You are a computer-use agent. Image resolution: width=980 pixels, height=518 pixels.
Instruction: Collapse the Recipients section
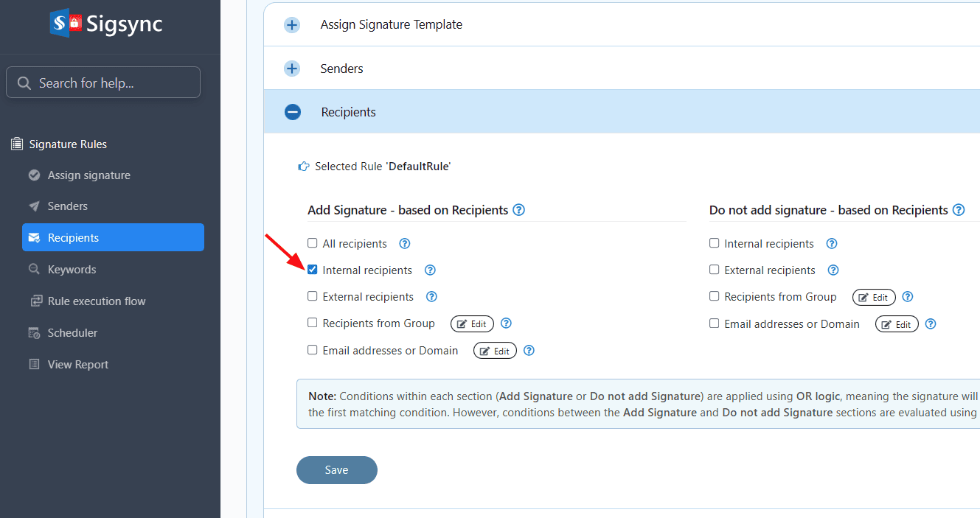pyautogui.click(x=293, y=112)
